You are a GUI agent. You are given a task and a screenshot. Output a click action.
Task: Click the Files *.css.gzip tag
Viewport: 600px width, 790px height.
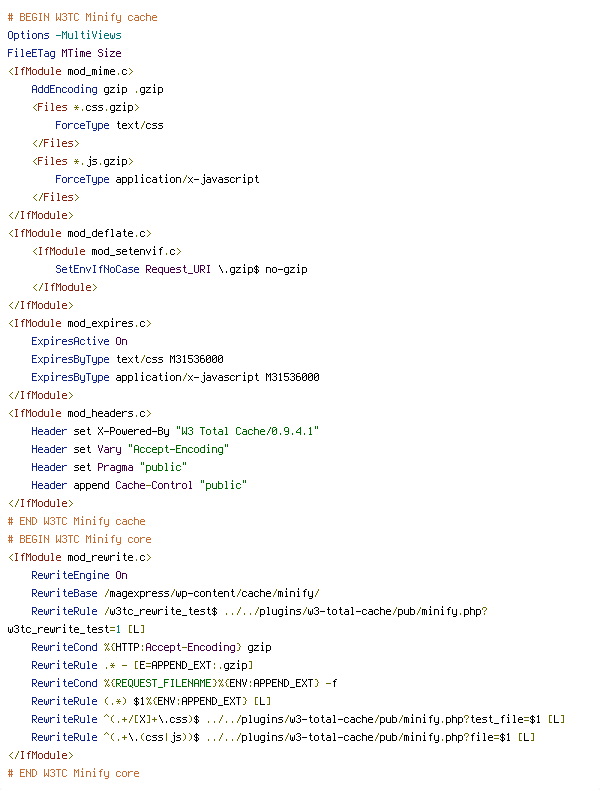[86, 107]
